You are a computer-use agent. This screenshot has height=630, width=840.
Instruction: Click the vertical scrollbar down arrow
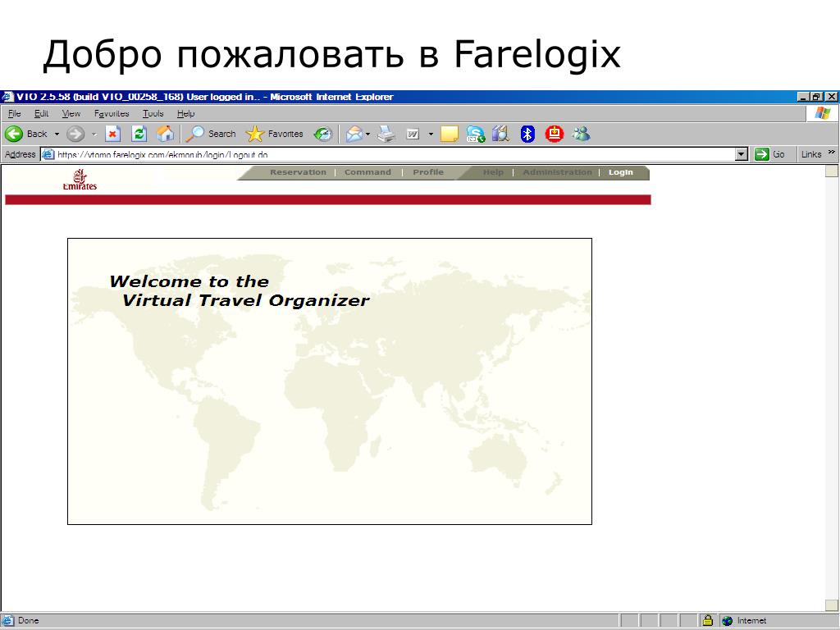pyautogui.click(x=832, y=605)
